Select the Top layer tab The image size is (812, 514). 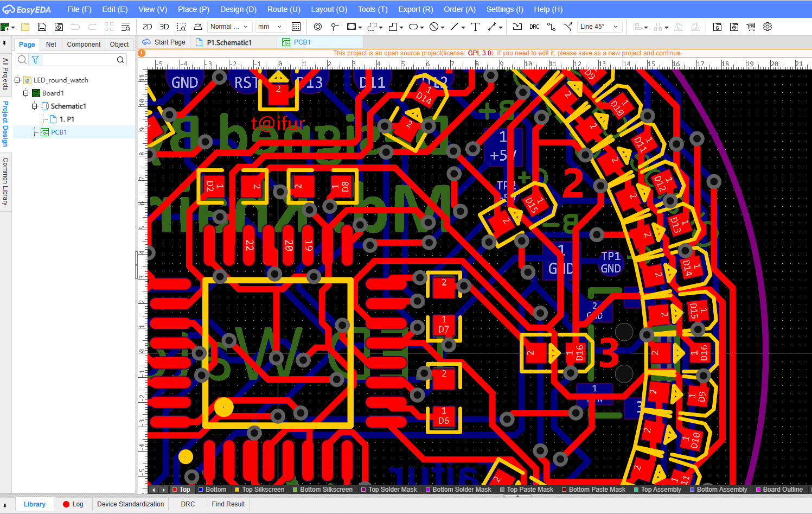click(181, 490)
